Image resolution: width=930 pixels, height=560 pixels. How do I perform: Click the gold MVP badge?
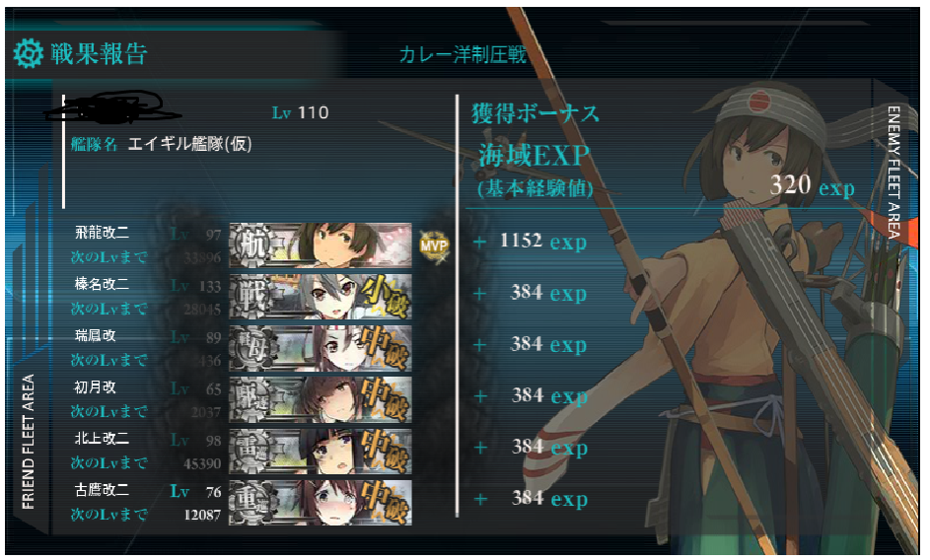[434, 245]
